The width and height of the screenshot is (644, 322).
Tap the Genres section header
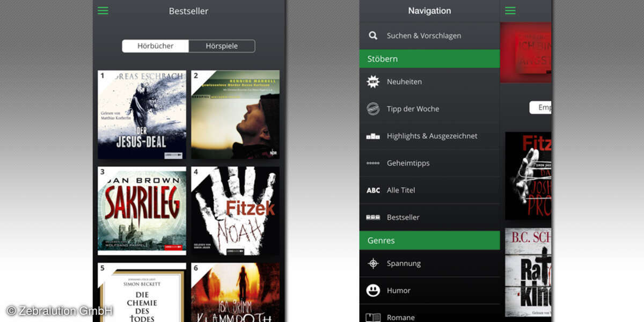pyautogui.click(x=429, y=240)
